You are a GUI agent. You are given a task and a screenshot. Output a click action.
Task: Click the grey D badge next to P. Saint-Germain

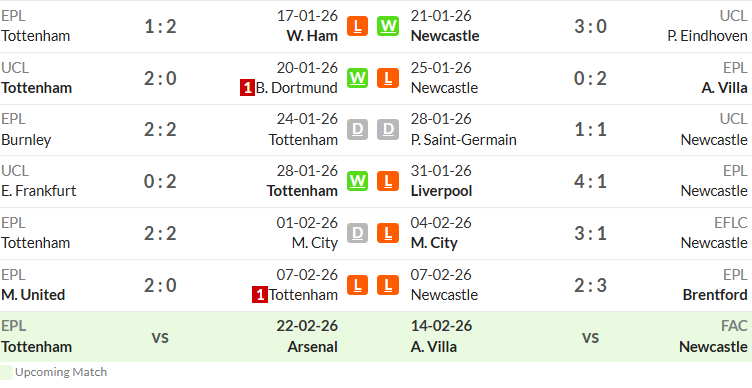coord(388,129)
